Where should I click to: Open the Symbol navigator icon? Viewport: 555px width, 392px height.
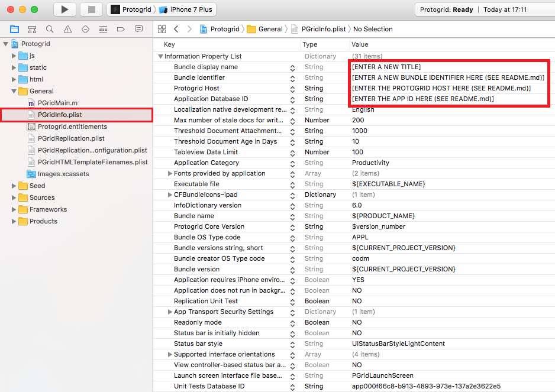click(x=32, y=30)
